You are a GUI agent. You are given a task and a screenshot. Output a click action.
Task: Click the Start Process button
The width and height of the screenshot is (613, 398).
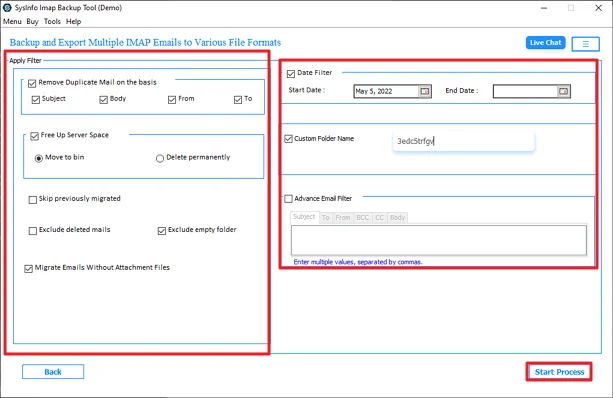click(559, 372)
